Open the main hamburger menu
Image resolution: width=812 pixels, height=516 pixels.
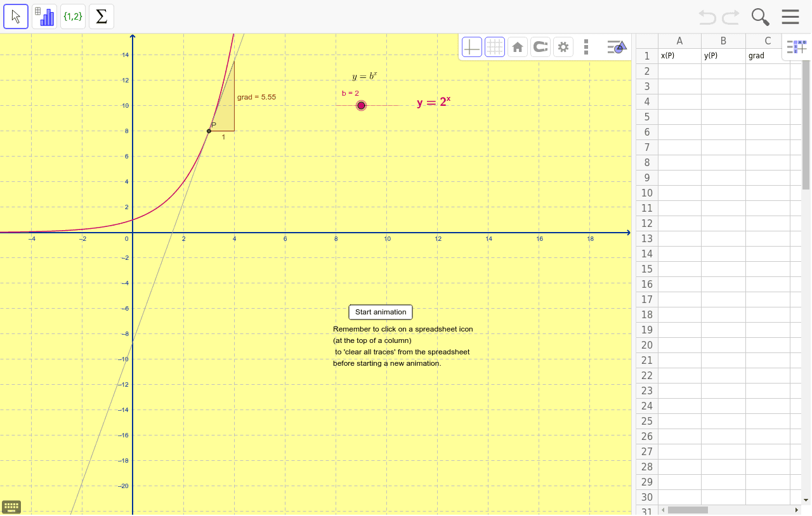click(790, 16)
